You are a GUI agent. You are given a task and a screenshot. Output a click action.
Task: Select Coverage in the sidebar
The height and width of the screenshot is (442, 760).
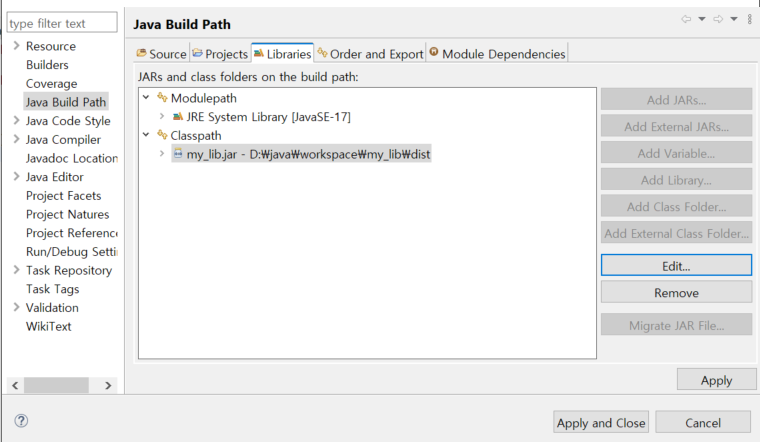[x=51, y=83]
